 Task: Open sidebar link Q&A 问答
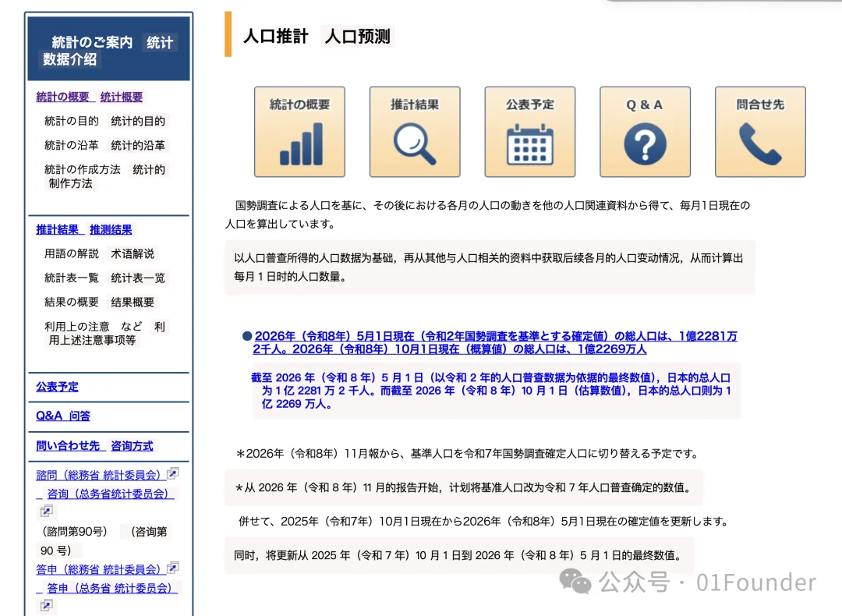[63, 416]
